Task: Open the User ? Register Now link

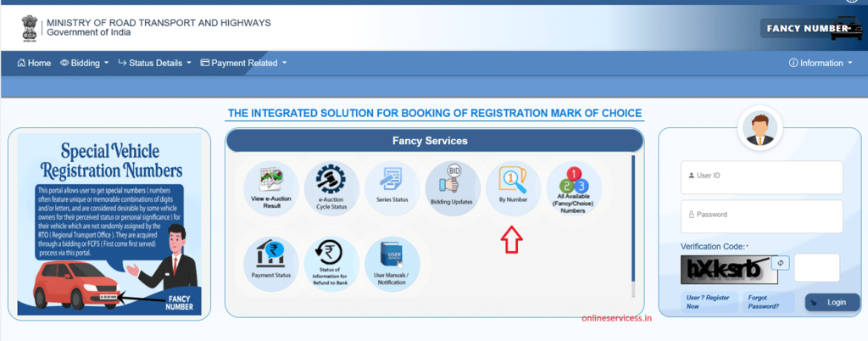Action: [x=709, y=302]
